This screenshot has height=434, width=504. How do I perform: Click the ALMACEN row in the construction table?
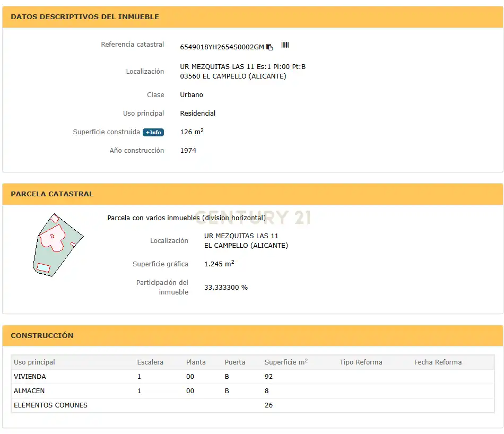tap(253, 391)
